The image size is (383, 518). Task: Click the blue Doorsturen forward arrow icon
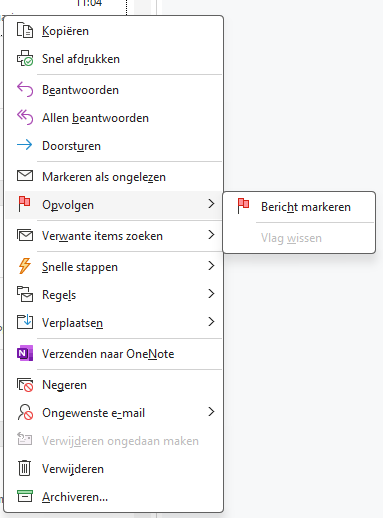[25, 145]
